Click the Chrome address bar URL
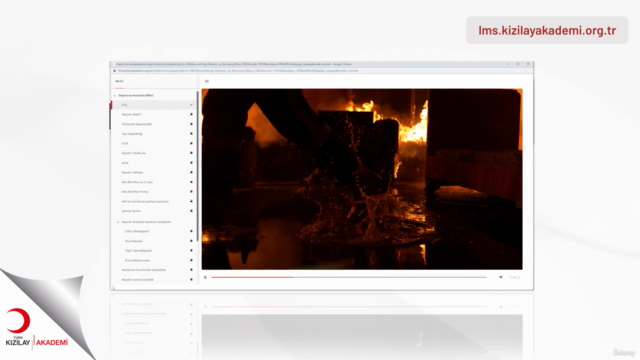 point(238,71)
